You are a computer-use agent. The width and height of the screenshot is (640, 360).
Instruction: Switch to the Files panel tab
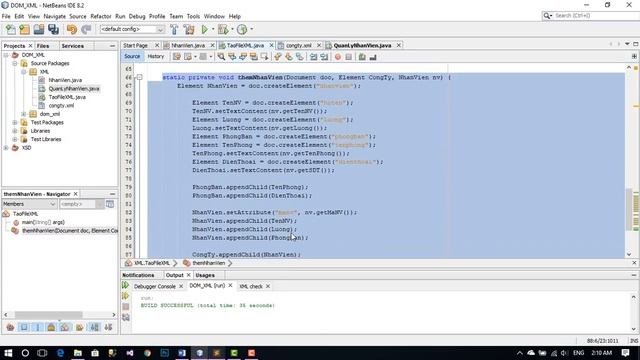pyautogui.click(x=42, y=46)
